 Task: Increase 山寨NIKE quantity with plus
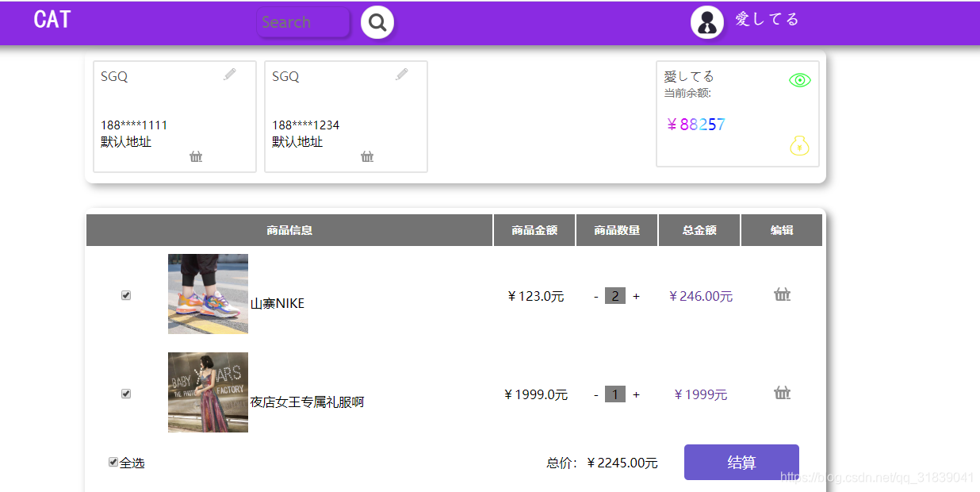[636, 296]
